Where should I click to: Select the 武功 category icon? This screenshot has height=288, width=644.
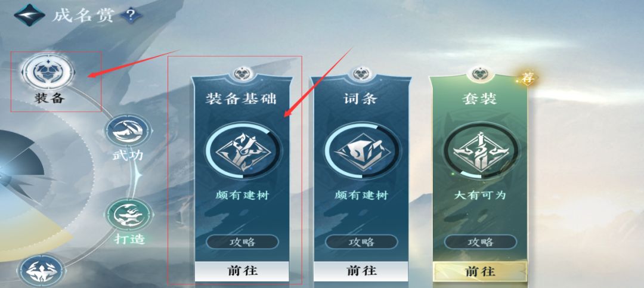pyautogui.click(x=128, y=130)
